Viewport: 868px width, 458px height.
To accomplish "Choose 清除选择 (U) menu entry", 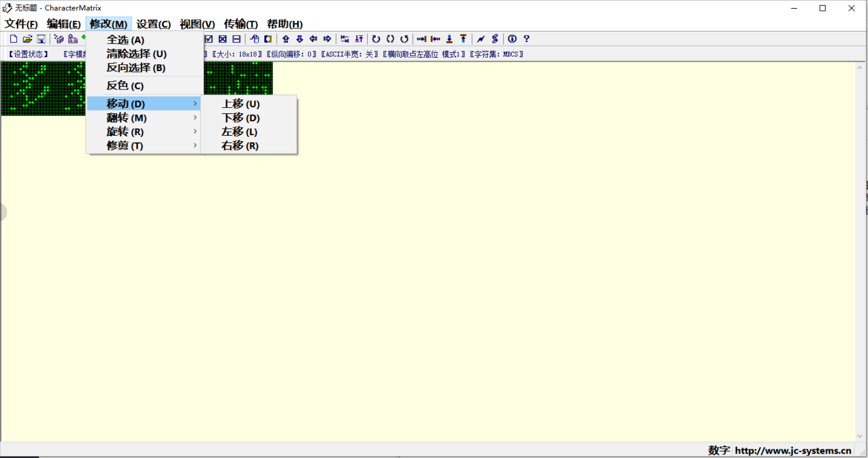I will tap(144, 54).
